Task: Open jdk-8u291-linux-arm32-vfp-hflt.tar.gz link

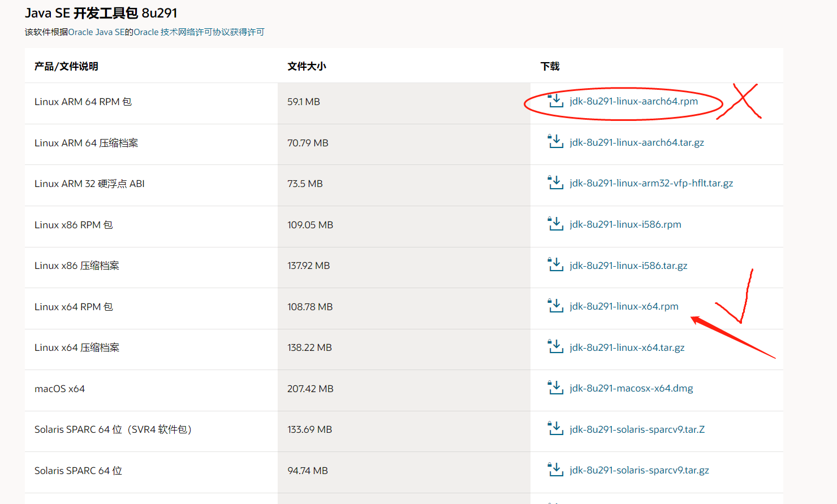Action: [x=652, y=183]
